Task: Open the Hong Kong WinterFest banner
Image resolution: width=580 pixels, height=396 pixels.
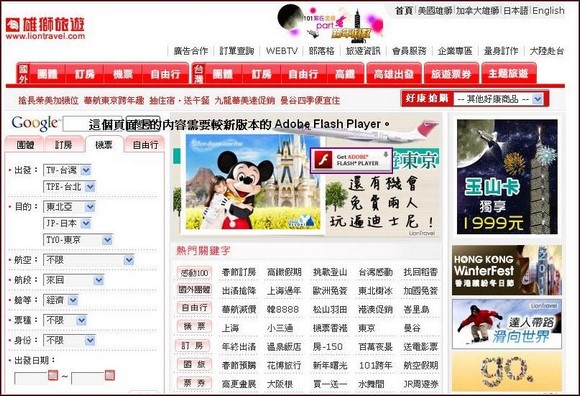Action: (x=507, y=270)
